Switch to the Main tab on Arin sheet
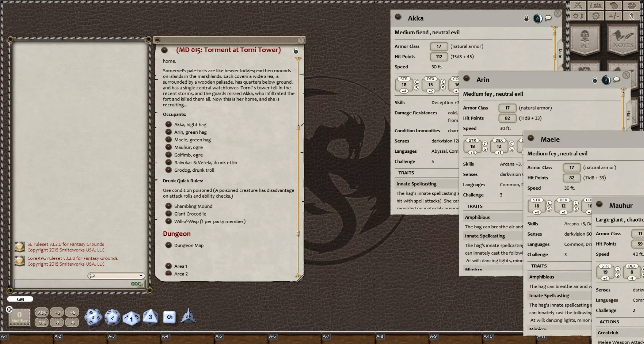 coord(629,115)
